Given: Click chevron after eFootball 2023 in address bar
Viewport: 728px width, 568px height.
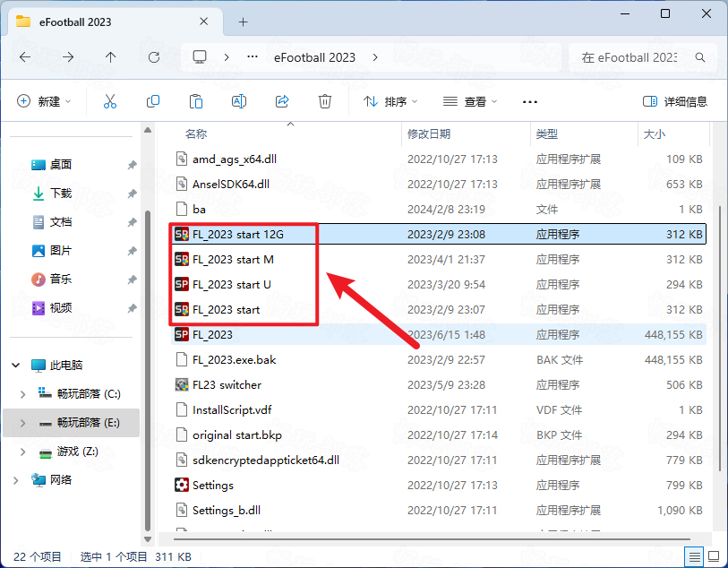Looking at the screenshot, I should (x=375, y=57).
